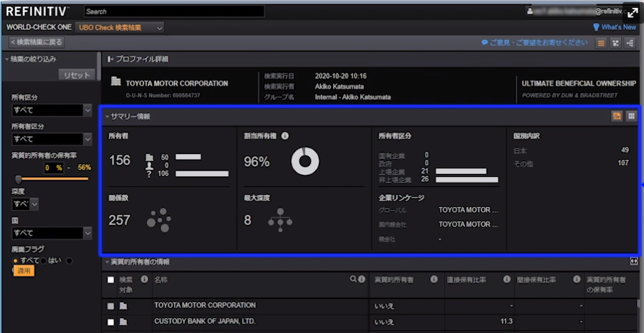
Task: Click building icon beside profile company name
Action: [x=116, y=82]
